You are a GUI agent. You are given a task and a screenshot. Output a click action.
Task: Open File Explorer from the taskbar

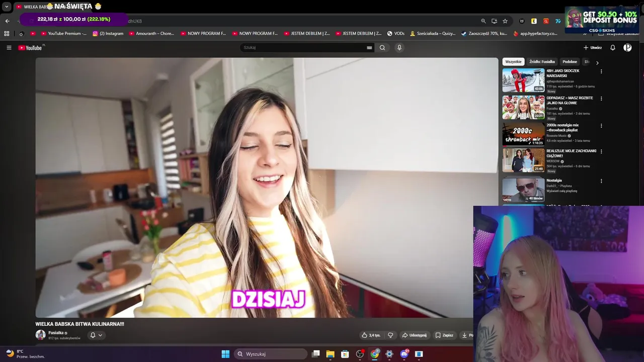click(330, 354)
